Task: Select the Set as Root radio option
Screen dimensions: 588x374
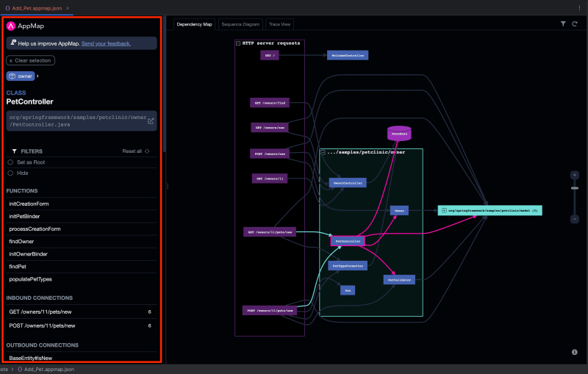Action: coord(10,162)
